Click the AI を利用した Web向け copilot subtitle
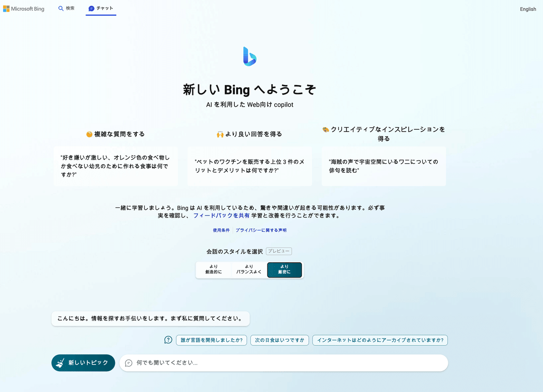 (x=250, y=104)
